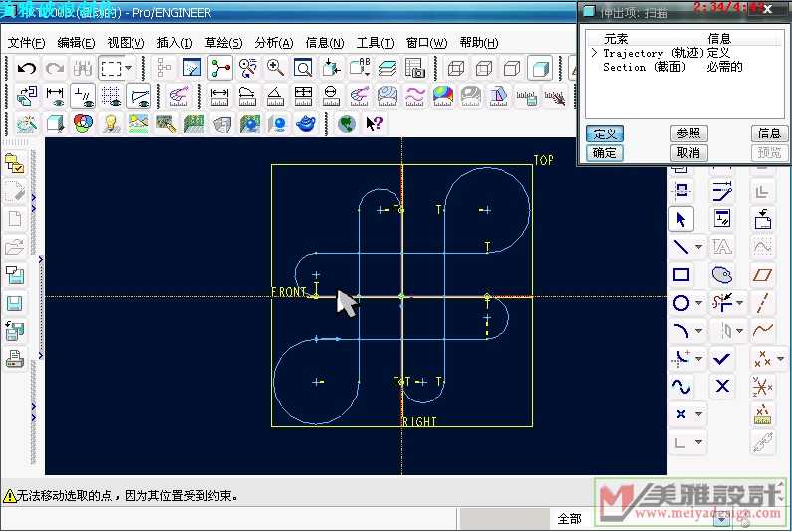
Task: Click the globe web browser icon
Action: [x=347, y=123]
